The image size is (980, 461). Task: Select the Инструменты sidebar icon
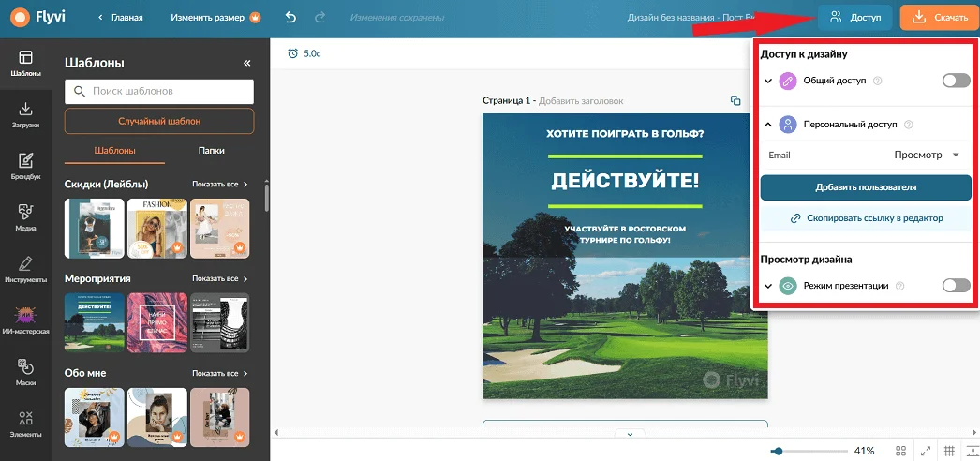click(25, 268)
